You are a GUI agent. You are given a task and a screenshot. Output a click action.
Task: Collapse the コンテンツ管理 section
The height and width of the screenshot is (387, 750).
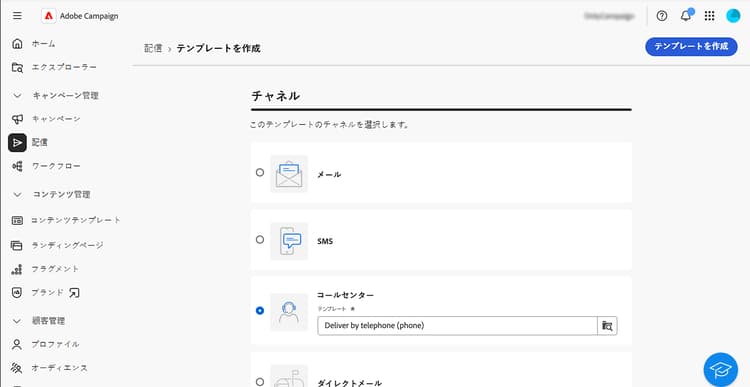click(x=17, y=195)
